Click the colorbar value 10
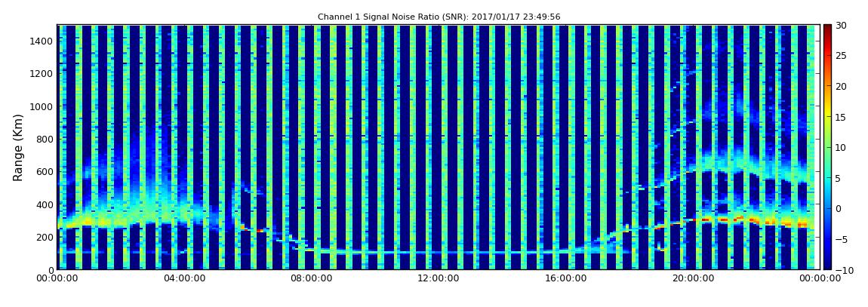This screenshot has width=868, height=307. pos(841,147)
